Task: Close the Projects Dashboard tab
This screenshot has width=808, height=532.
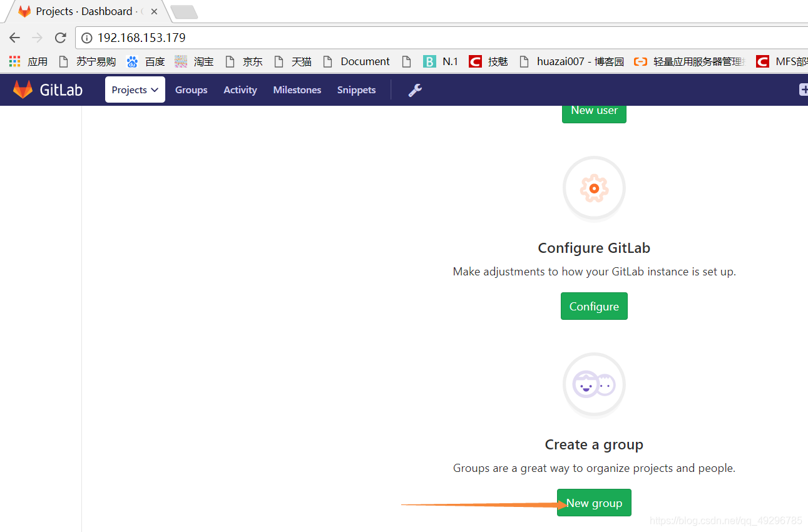Action: (x=154, y=11)
